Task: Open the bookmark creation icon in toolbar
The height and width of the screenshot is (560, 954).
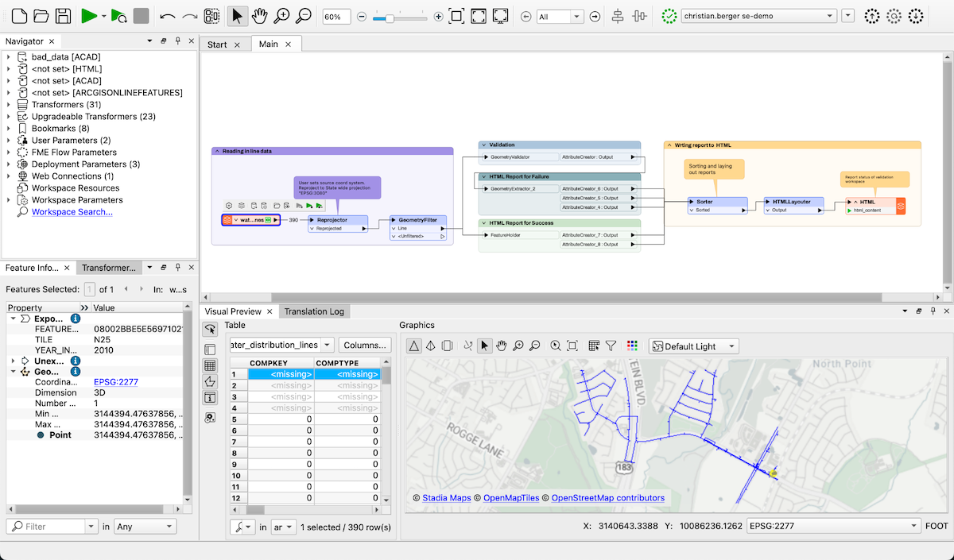Action: tap(213, 14)
